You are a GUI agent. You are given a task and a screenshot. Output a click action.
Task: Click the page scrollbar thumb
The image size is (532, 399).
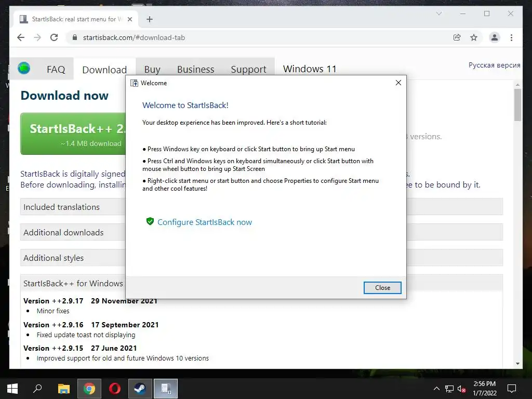[x=517, y=105]
